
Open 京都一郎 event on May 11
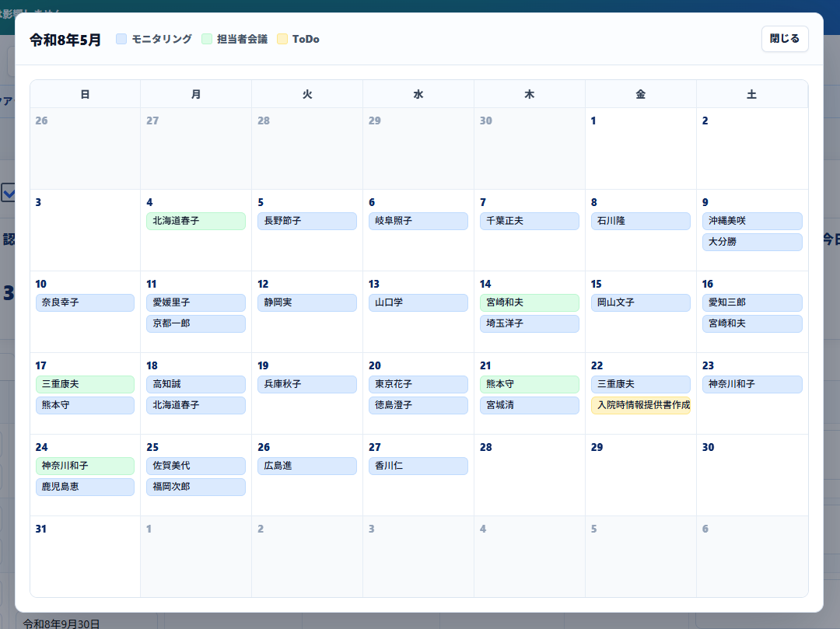point(196,324)
